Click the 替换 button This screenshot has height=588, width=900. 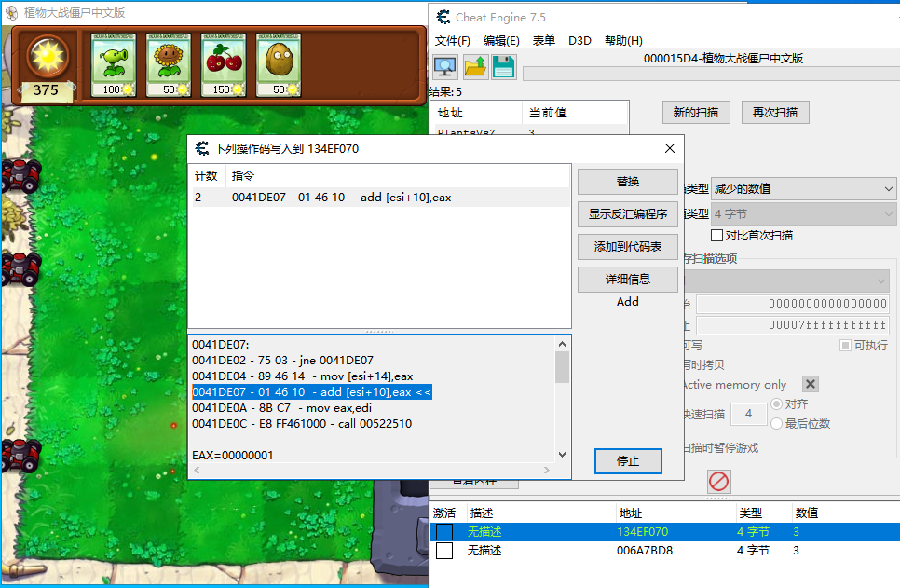[627, 182]
